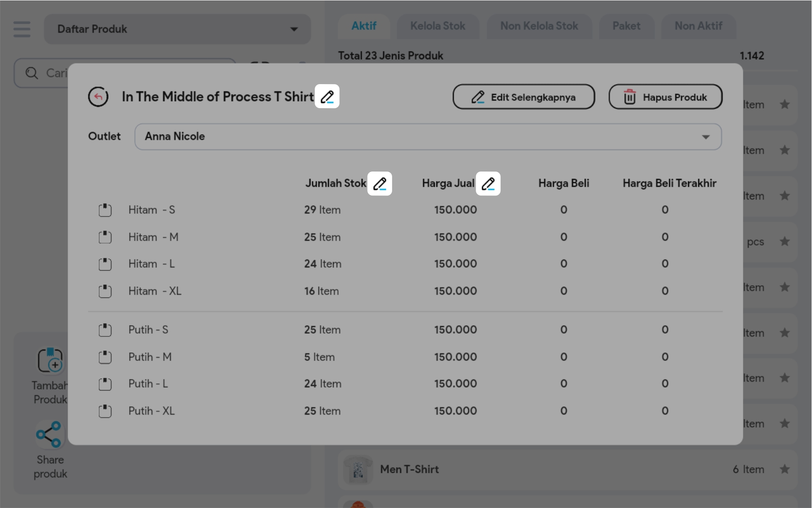Open the Paket tab

tap(626, 26)
